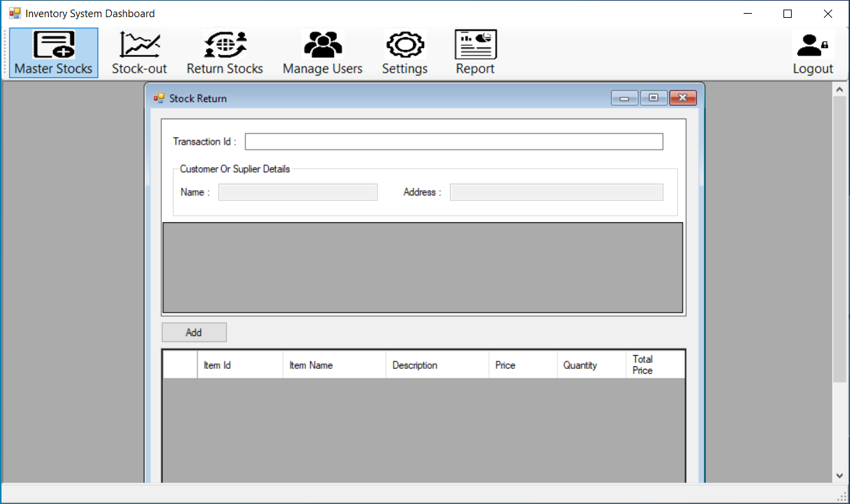
Task: Maximize the Stock Return child window
Action: point(653,98)
